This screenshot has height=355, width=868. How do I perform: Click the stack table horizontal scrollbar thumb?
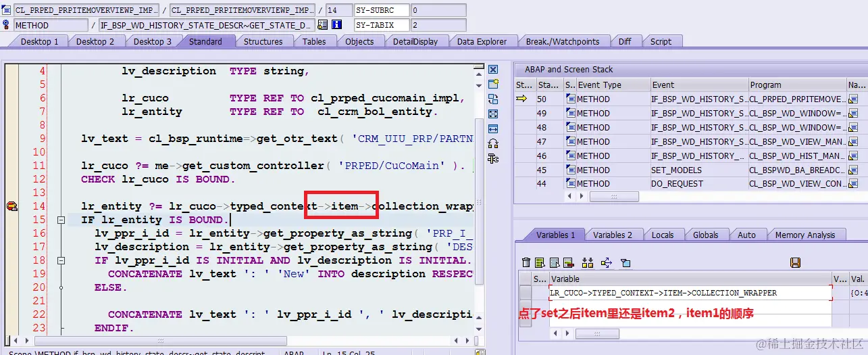[614, 197]
